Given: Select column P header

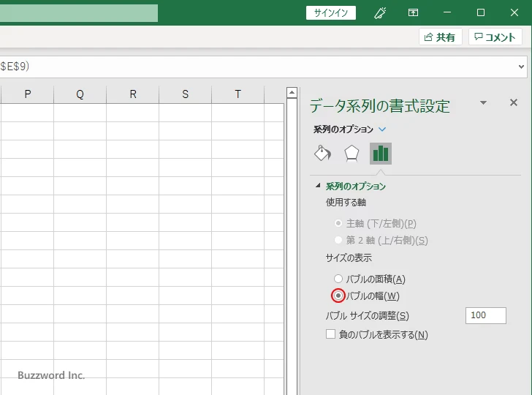Looking at the screenshot, I should (x=27, y=94).
